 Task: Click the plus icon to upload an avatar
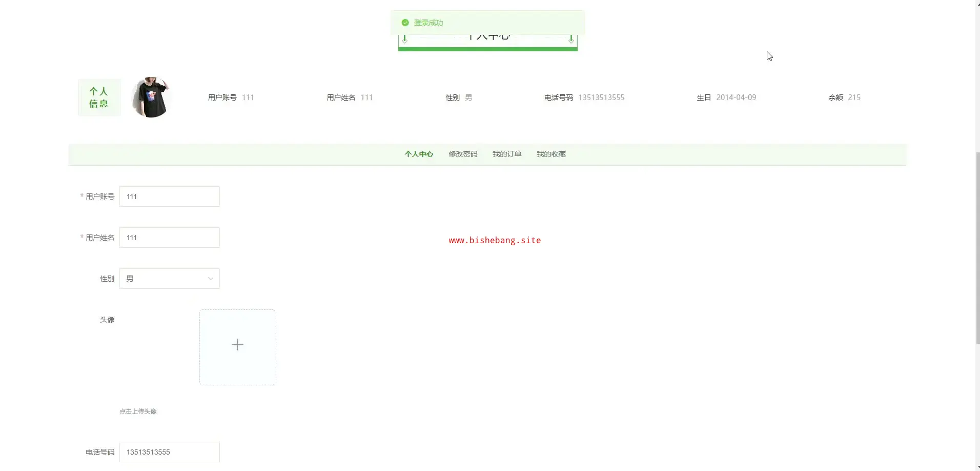pyautogui.click(x=237, y=345)
